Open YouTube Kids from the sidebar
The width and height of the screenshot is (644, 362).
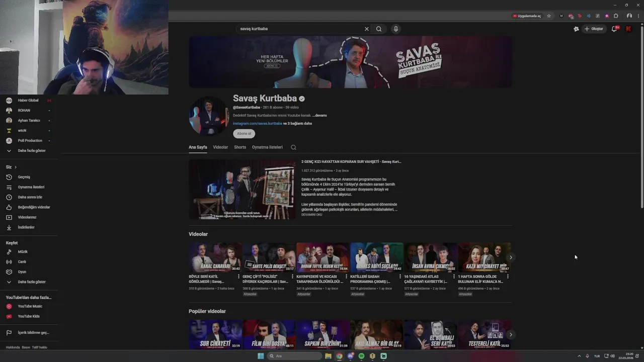[x=29, y=316]
